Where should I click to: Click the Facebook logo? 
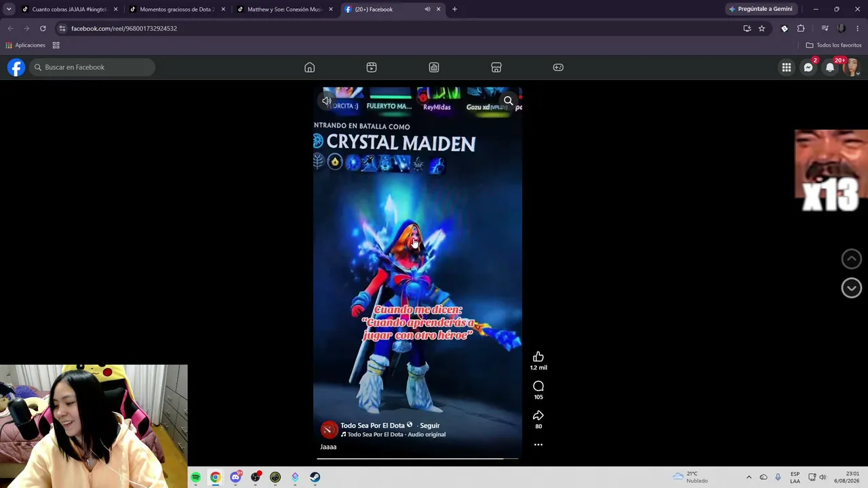coord(16,67)
